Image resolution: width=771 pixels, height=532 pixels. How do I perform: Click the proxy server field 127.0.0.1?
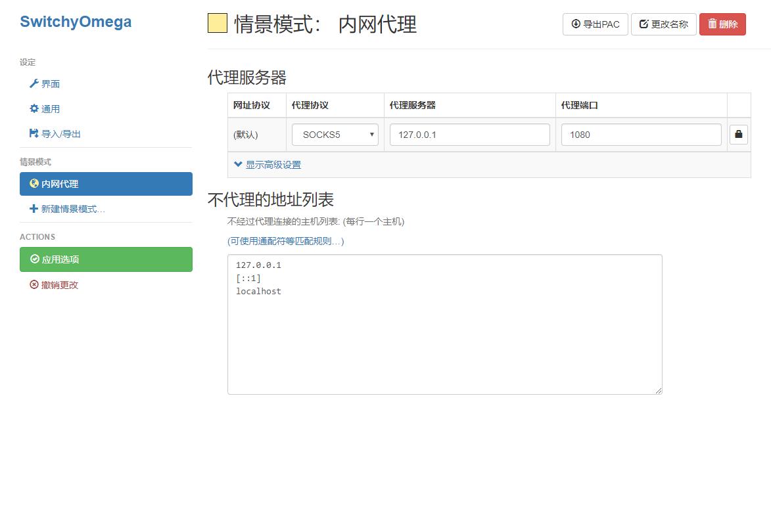[469, 135]
